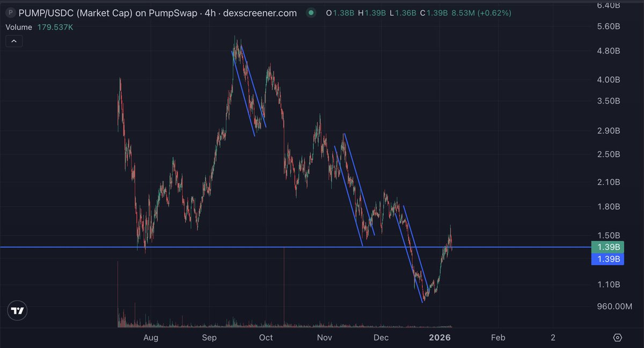Screen dimensions: 644x348
Task: Open chart settings gear icon
Action: click(x=618, y=338)
